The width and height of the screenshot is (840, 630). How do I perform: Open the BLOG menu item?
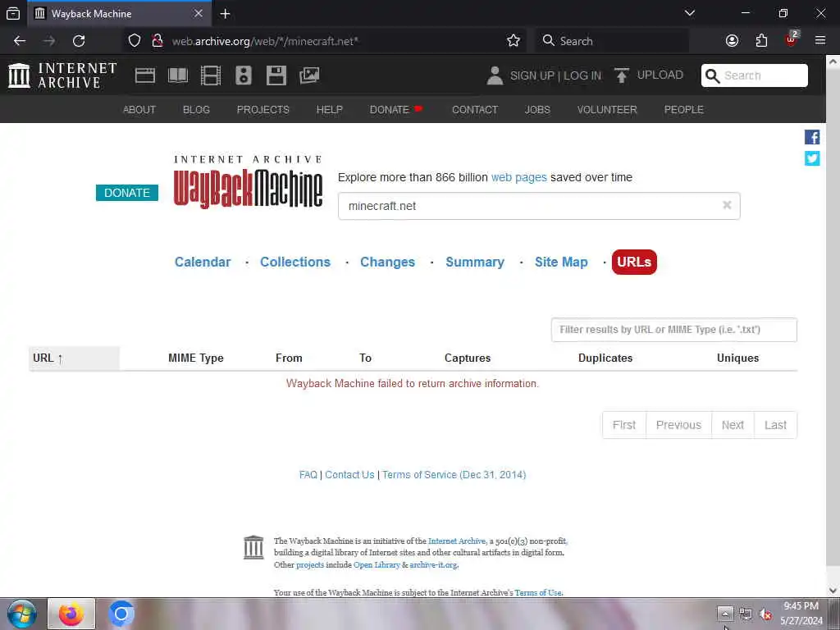point(196,109)
